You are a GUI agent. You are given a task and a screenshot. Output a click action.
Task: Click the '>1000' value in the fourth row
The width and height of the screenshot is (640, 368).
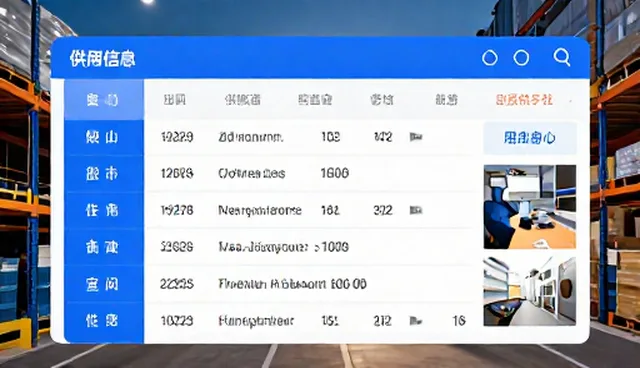coord(331,247)
